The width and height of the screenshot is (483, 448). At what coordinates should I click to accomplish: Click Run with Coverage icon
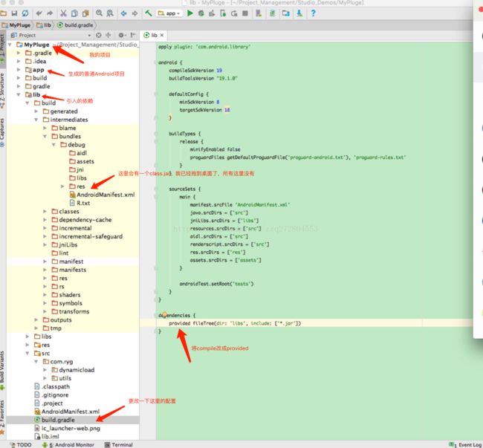click(212, 13)
